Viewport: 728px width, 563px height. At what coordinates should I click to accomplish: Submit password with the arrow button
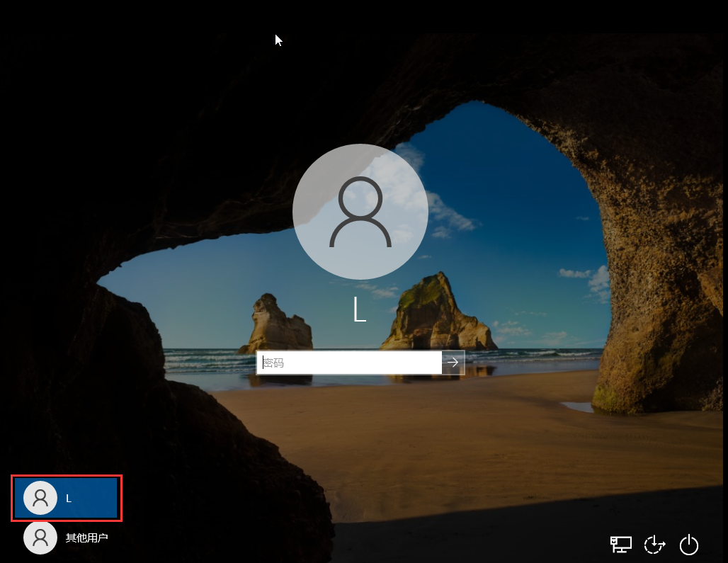(x=453, y=363)
